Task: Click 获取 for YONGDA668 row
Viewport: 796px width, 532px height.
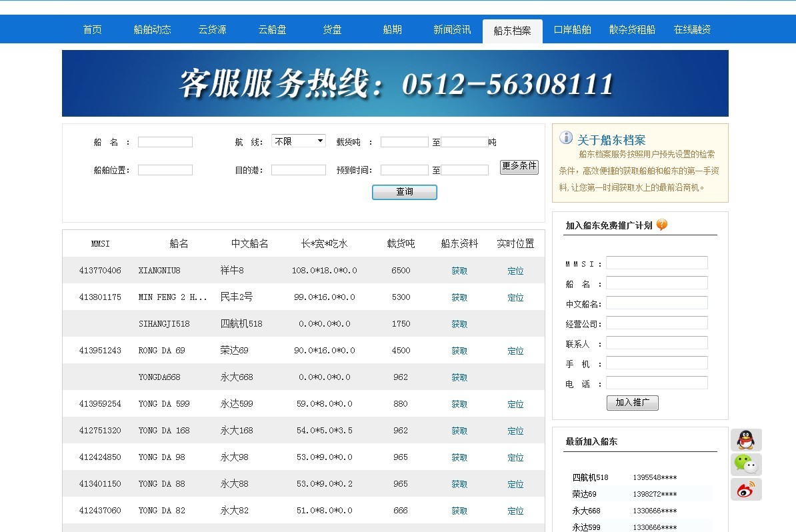Action: 459,377
